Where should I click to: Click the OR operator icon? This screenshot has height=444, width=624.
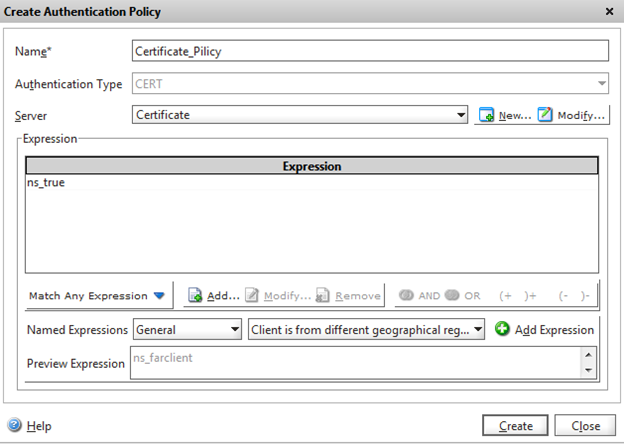pos(452,295)
